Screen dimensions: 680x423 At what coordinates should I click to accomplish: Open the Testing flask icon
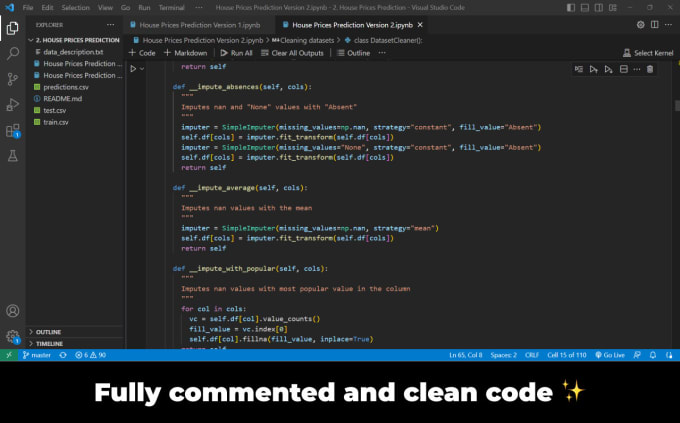[13, 156]
